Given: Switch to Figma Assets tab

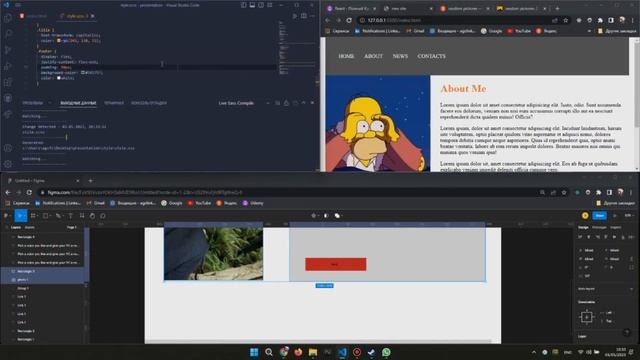Looking at the screenshot, I should click(29, 227).
